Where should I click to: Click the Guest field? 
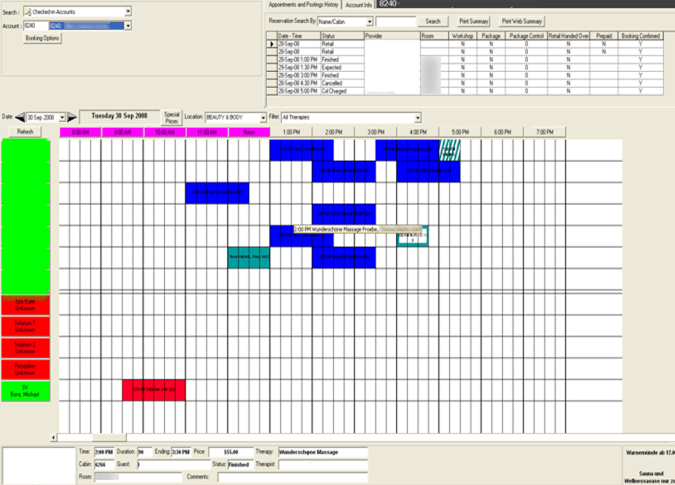[173, 464]
